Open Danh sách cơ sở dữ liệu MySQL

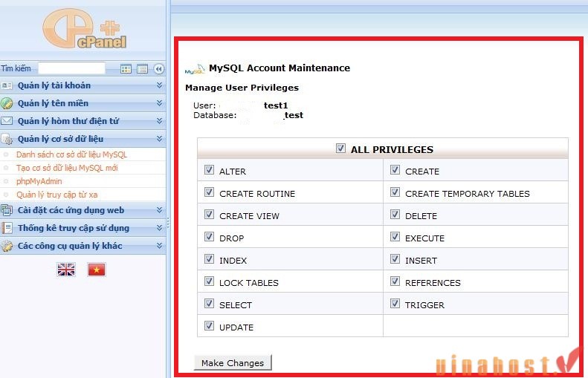click(x=71, y=154)
